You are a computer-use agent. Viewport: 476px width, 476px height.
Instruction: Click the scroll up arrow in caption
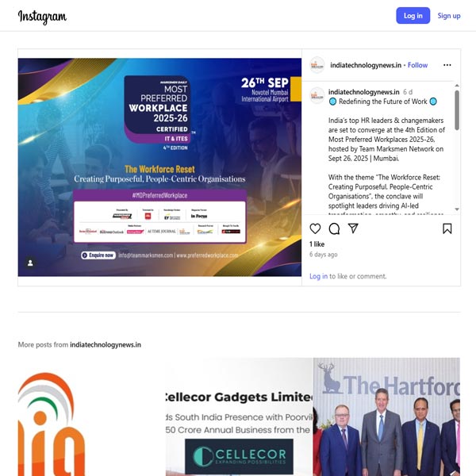pyautogui.click(x=457, y=86)
